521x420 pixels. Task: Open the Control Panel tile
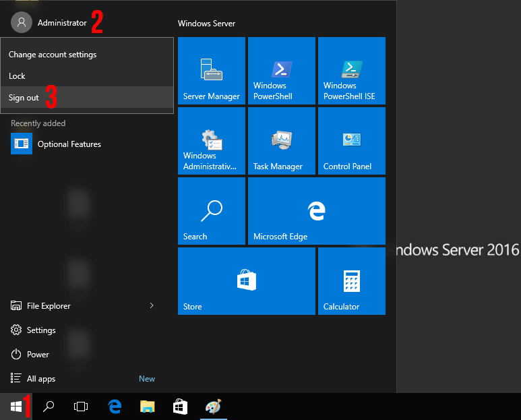pyautogui.click(x=352, y=141)
